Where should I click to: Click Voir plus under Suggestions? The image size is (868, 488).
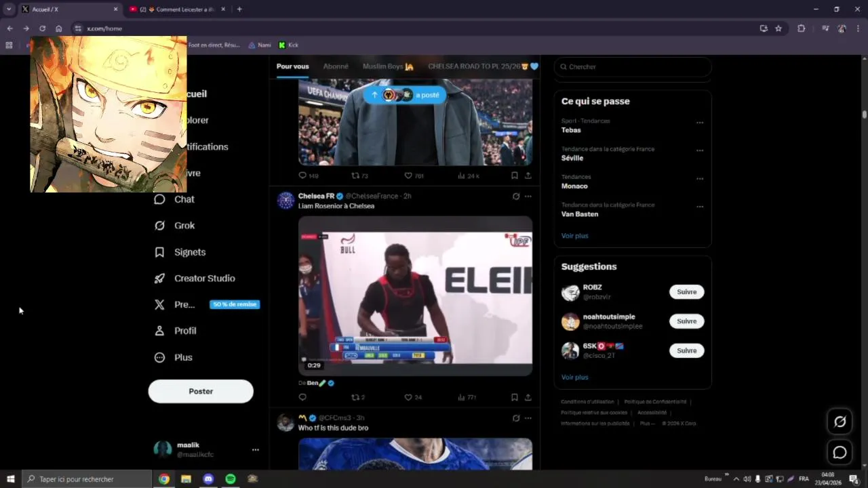pos(574,377)
